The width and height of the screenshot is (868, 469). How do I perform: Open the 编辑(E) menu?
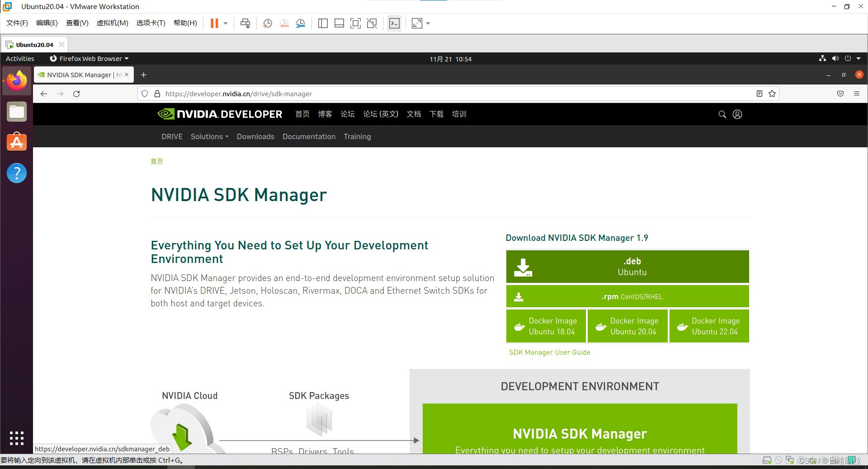[x=47, y=23]
